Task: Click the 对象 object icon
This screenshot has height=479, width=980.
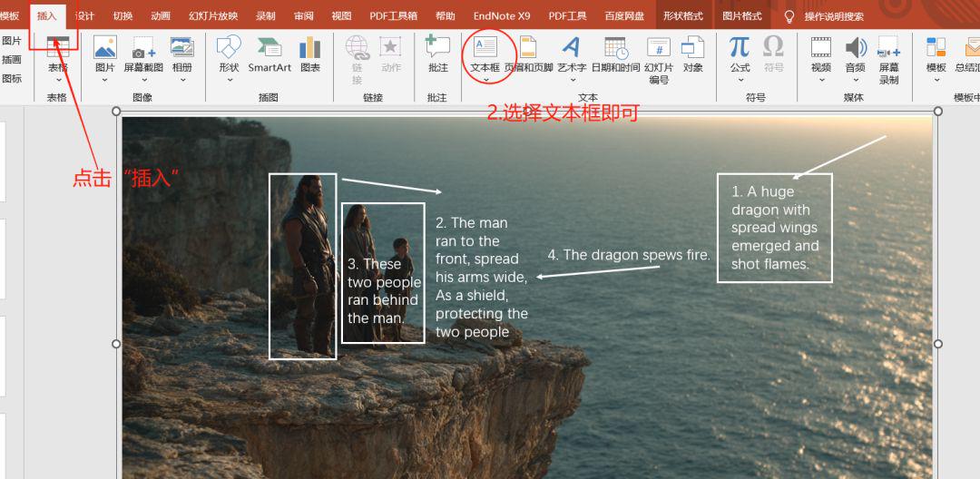Action: point(692,47)
